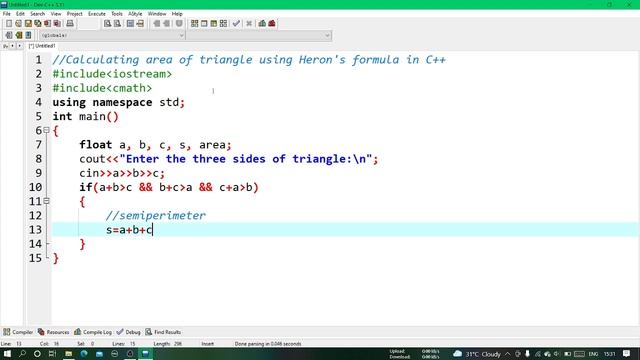
Task: Click 'Done parsing in 0.046 seconds' status text
Action: point(268,344)
